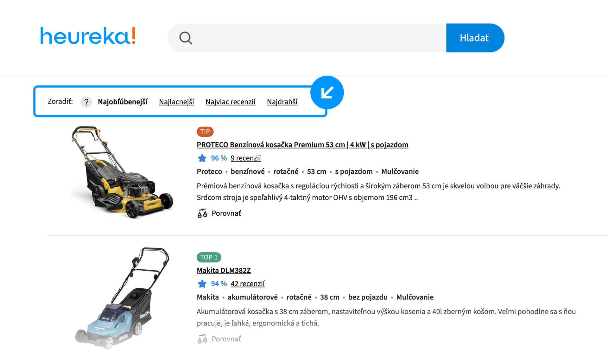Sort by Najdrahší

tap(282, 102)
